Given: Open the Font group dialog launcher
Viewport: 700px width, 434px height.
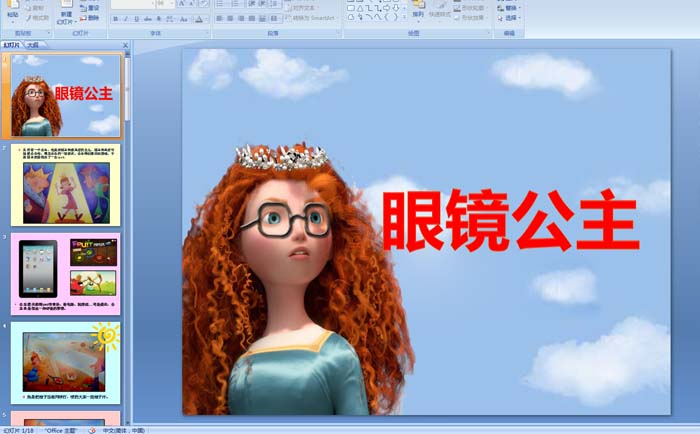Looking at the screenshot, I should coord(207,33).
